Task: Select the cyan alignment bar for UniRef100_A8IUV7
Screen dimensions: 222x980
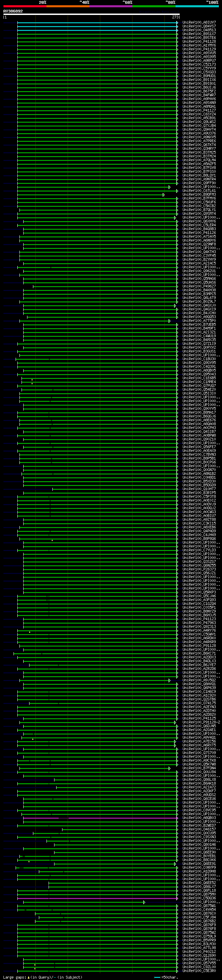Action: click(97, 23)
